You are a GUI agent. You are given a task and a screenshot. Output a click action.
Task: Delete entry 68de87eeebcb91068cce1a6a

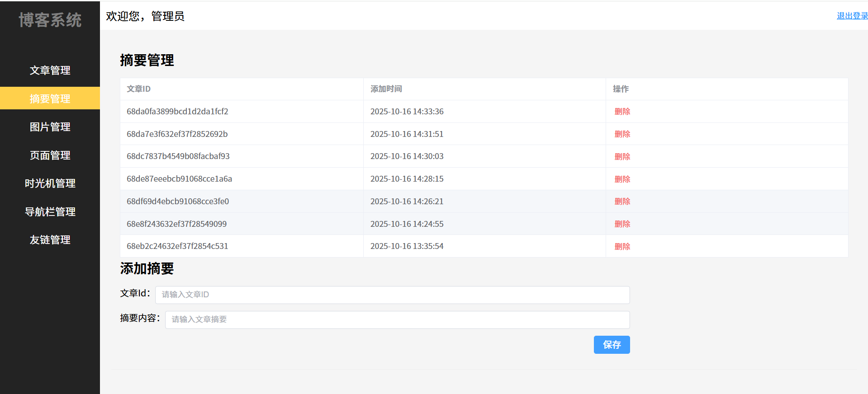[622, 179]
